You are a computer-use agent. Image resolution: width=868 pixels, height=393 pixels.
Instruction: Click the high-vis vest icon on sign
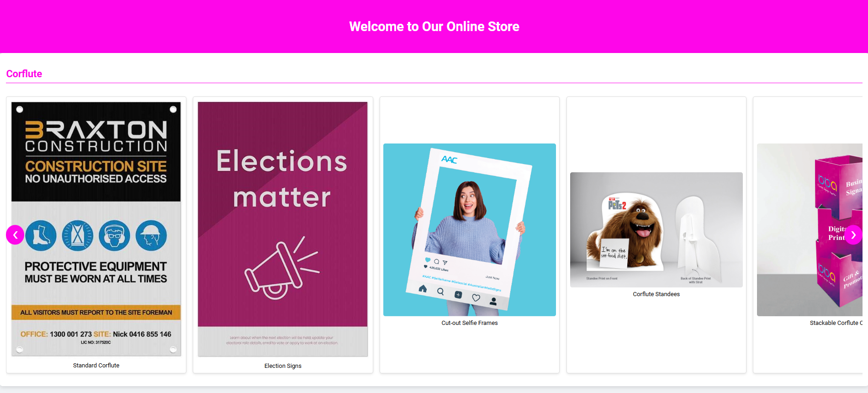[78, 235]
